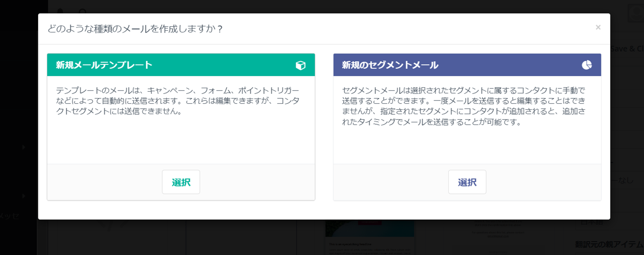Select the 新規のセグメントメール card header
Image resolution: width=644 pixels, height=255 pixels.
click(x=390, y=65)
